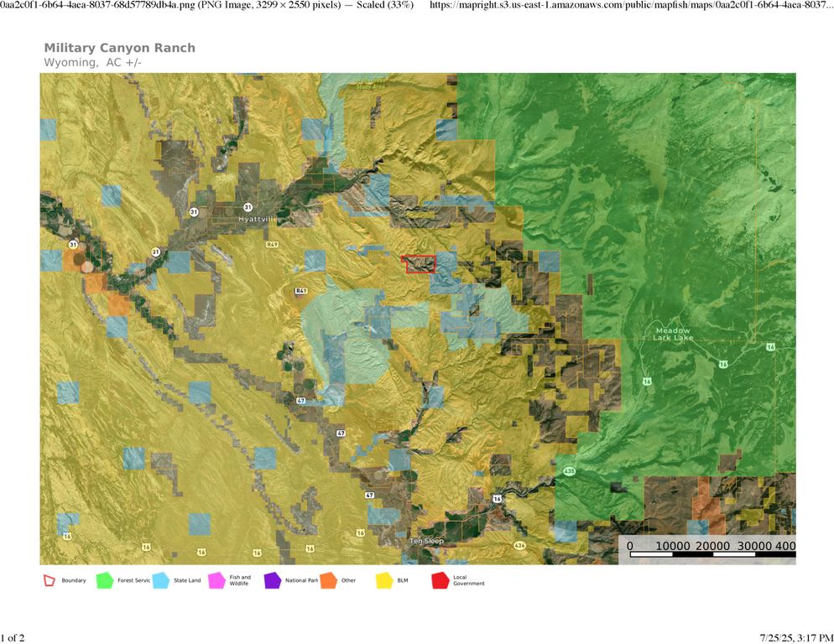Select the blue State Land legend icon

coord(161,579)
